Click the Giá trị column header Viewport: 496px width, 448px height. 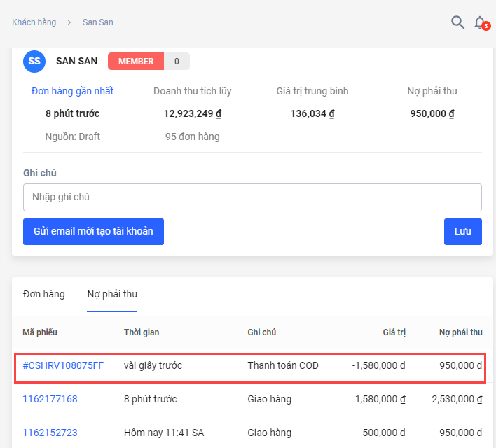point(394,332)
